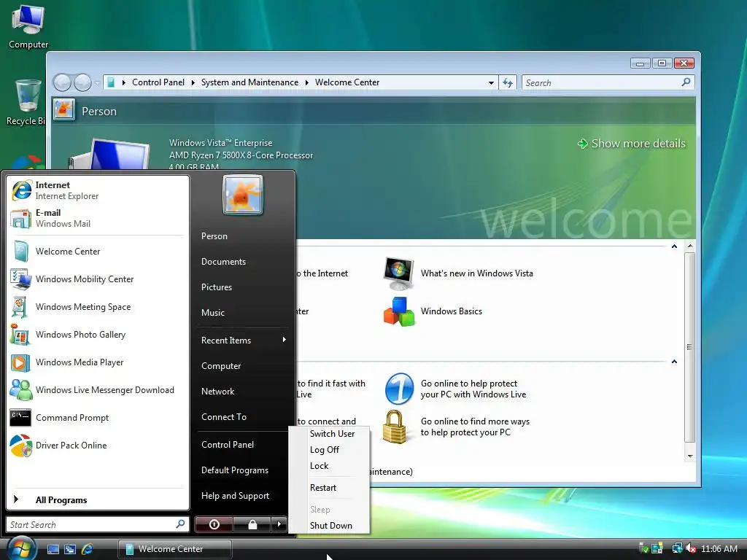Open dropdown arrow after System and Maintenance breadcrumb
The image size is (747, 560).
(307, 82)
